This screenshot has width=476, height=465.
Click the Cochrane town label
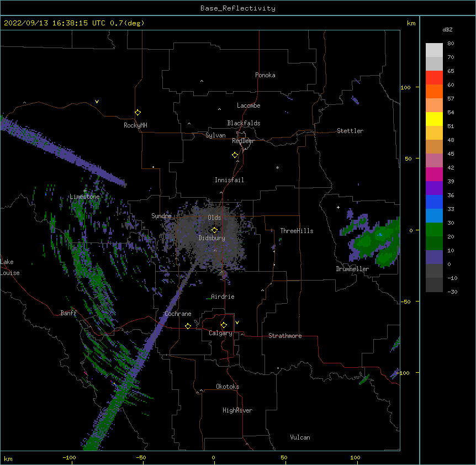pyautogui.click(x=178, y=314)
